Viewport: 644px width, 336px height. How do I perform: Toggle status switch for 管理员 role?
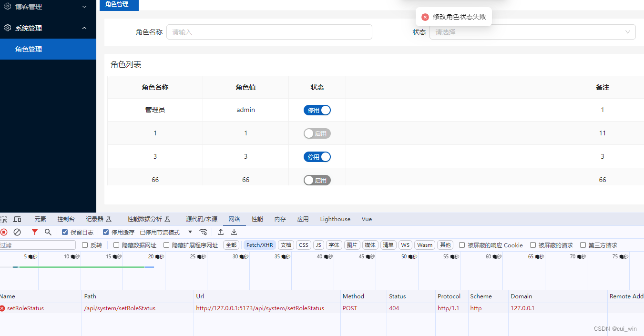pos(317,110)
